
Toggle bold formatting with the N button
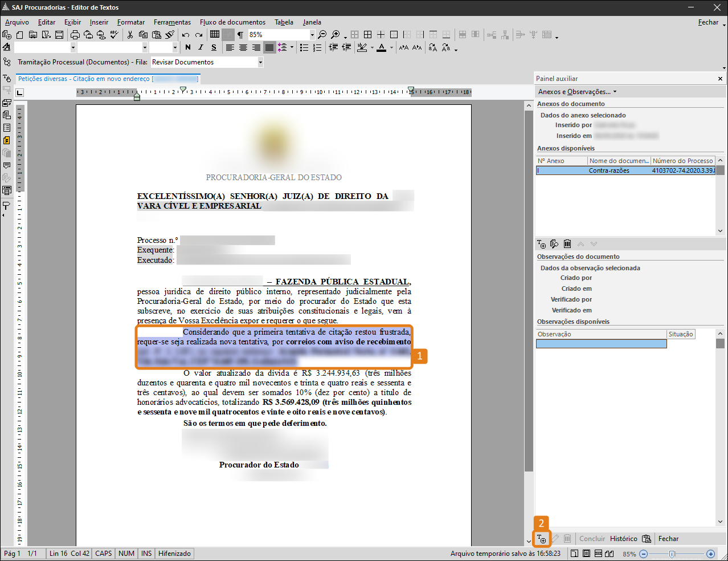[188, 48]
